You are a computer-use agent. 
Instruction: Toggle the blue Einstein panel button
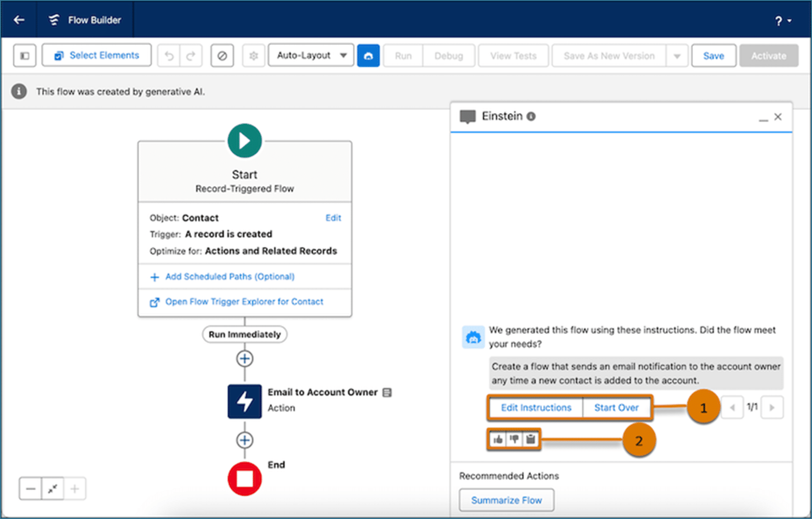[368, 56]
